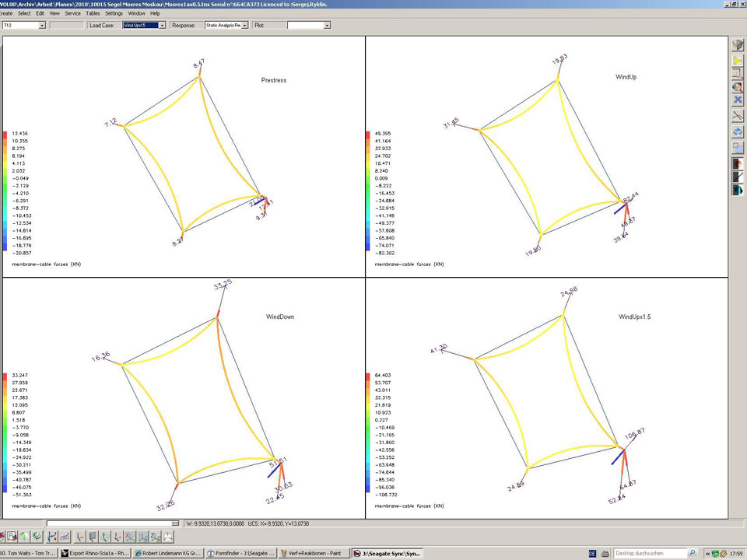This screenshot has height=560, width=747.
Task: Click the Desktop durchsuchen search field
Action: (649, 553)
